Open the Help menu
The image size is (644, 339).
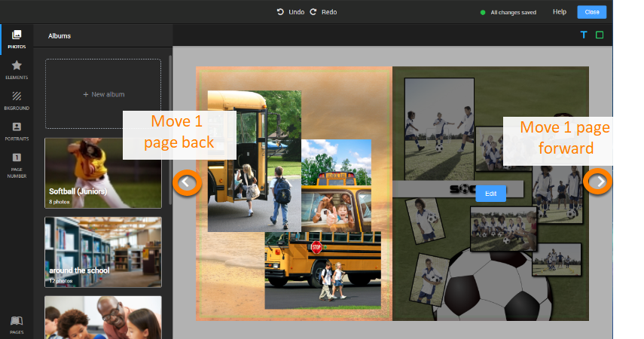click(560, 12)
